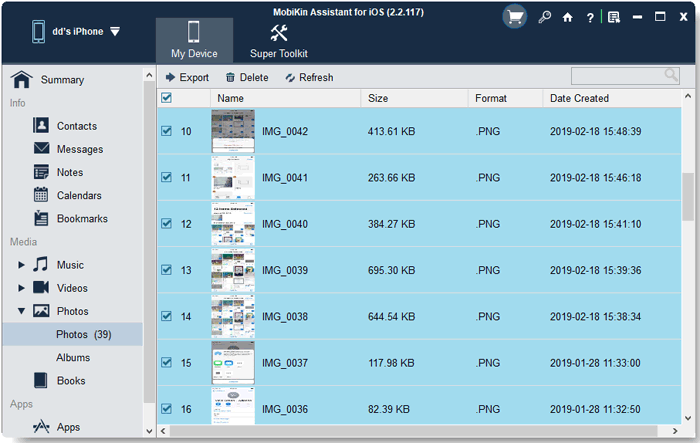Switch to the My Device tab
The height and width of the screenshot is (443, 700).
194,40
